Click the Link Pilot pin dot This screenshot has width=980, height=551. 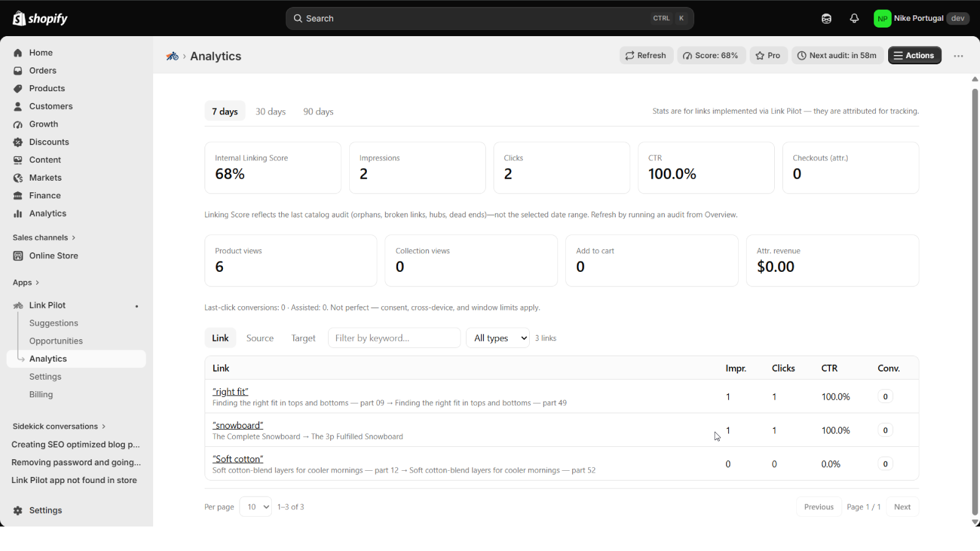[x=137, y=306]
